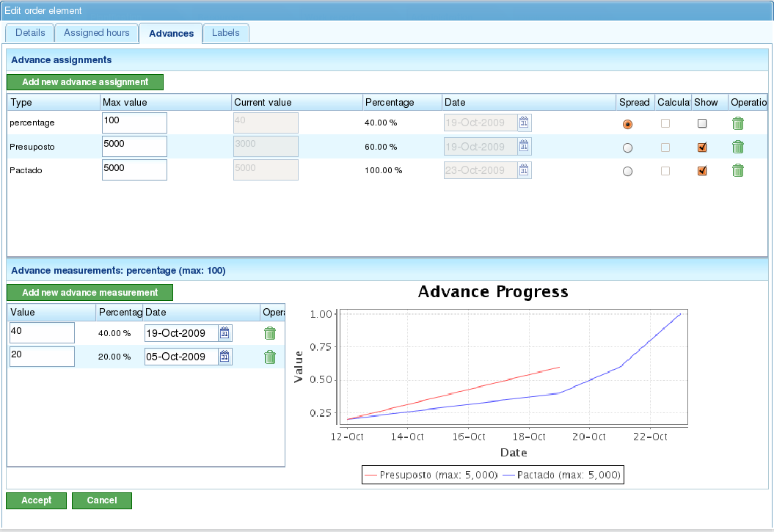The height and width of the screenshot is (532, 774).
Task: Click trash icon for Presuposto assignment
Action: coord(738,147)
